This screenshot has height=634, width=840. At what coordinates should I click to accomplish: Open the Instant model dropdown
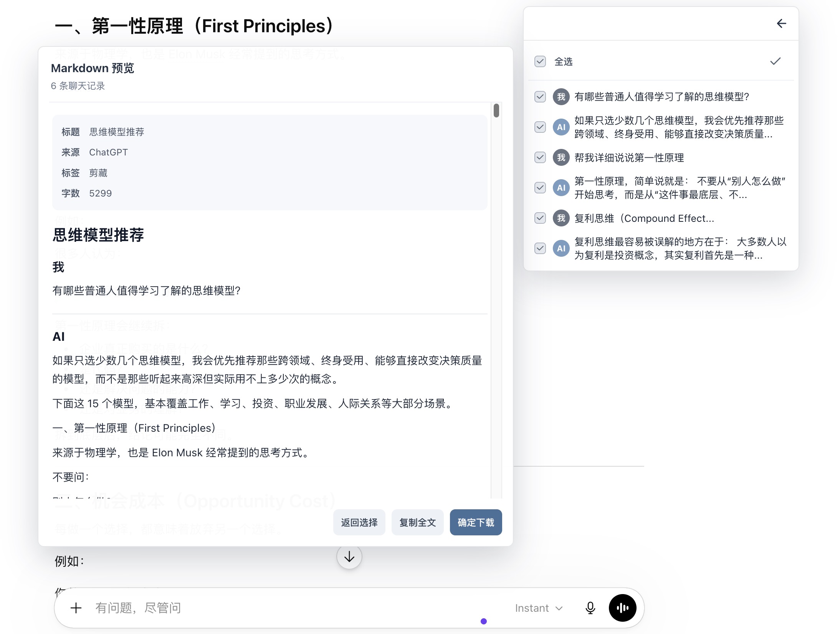(x=539, y=608)
